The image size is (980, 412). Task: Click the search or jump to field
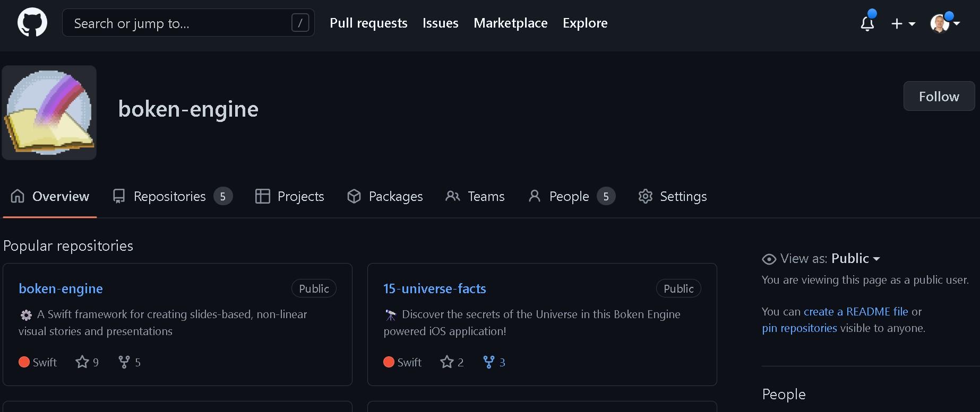point(188,23)
